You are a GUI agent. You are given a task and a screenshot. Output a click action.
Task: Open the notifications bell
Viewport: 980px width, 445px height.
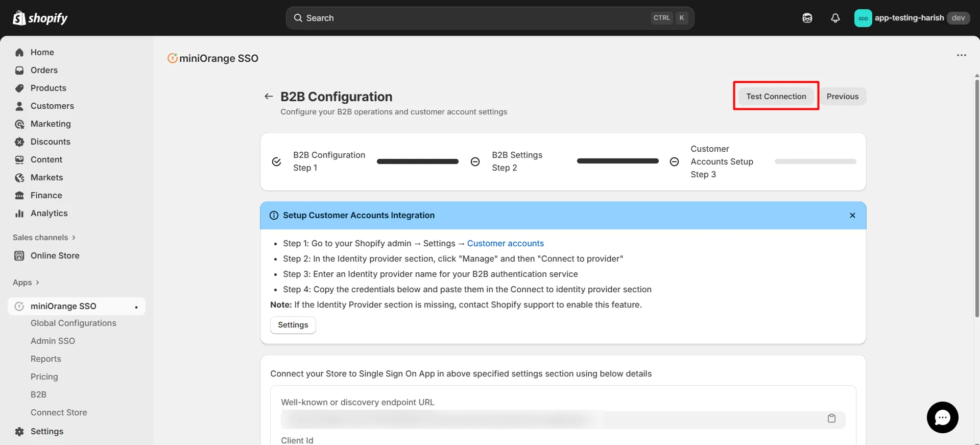click(835, 18)
